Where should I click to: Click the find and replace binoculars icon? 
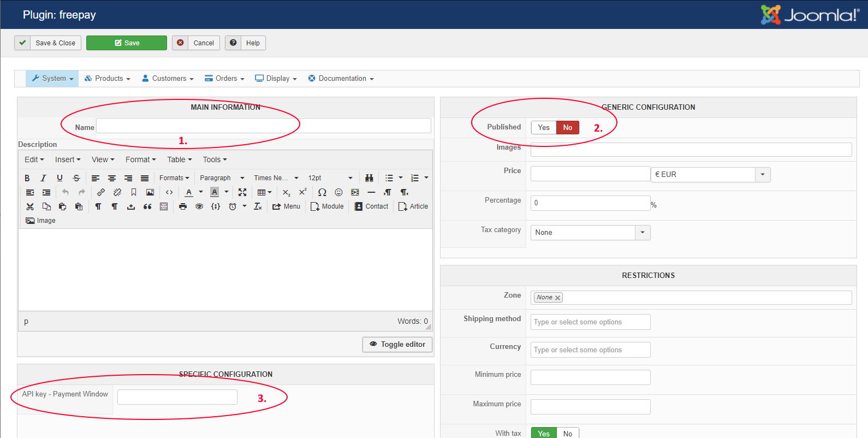[369, 178]
